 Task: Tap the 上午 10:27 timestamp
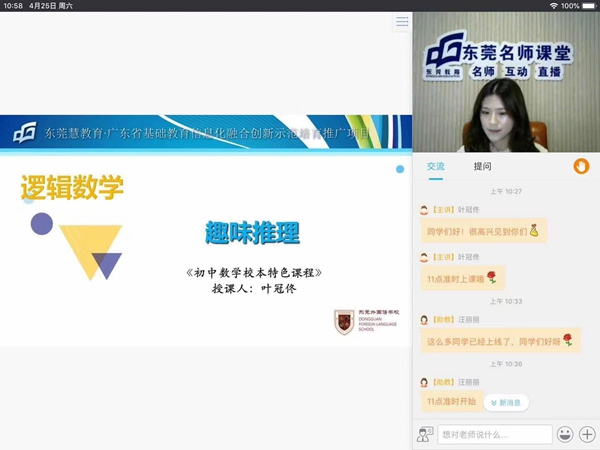point(506,191)
